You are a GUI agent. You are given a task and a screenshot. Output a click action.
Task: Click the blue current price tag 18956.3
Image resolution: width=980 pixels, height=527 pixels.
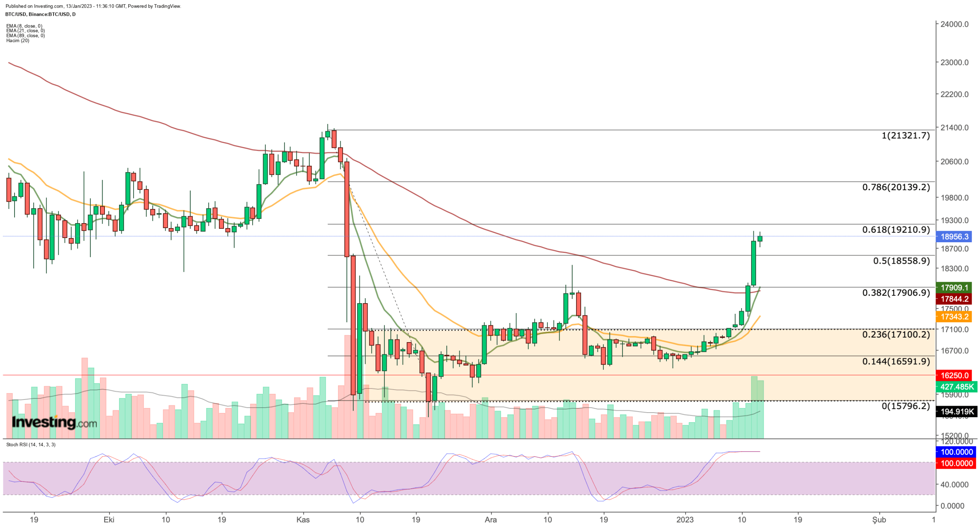pyautogui.click(x=954, y=236)
